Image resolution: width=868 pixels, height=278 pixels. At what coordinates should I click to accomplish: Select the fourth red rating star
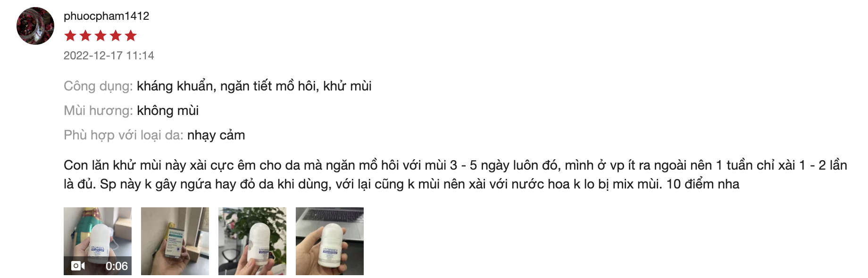pos(116,35)
